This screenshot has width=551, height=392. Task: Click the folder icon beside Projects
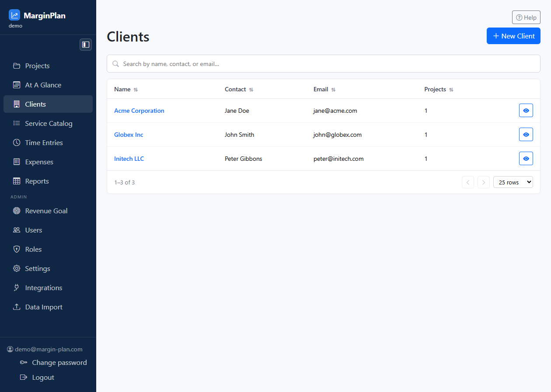pyautogui.click(x=17, y=66)
